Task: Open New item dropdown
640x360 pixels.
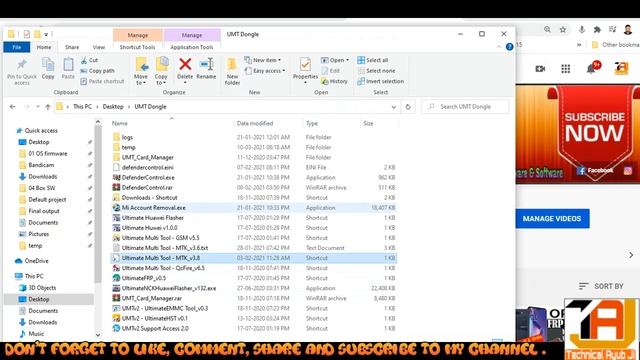Action: tap(263, 60)
